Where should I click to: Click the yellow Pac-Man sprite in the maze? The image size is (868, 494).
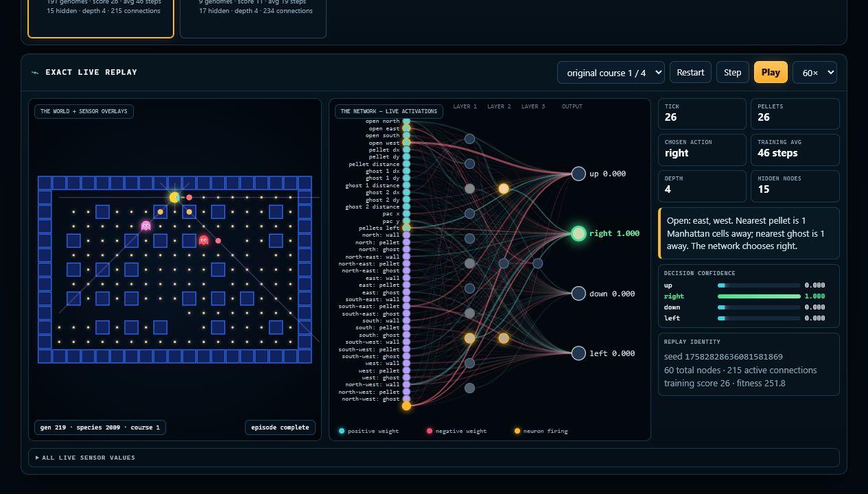[175, 198]
